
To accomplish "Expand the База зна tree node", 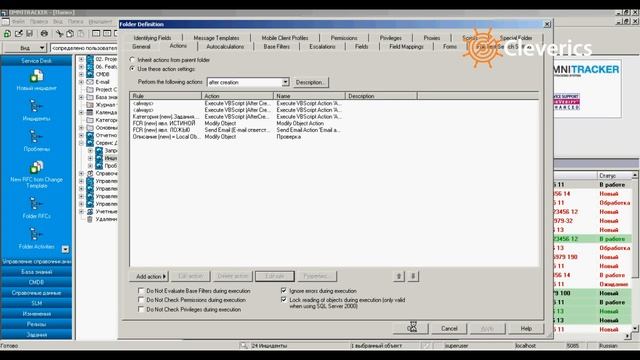I will coord(81,97).
